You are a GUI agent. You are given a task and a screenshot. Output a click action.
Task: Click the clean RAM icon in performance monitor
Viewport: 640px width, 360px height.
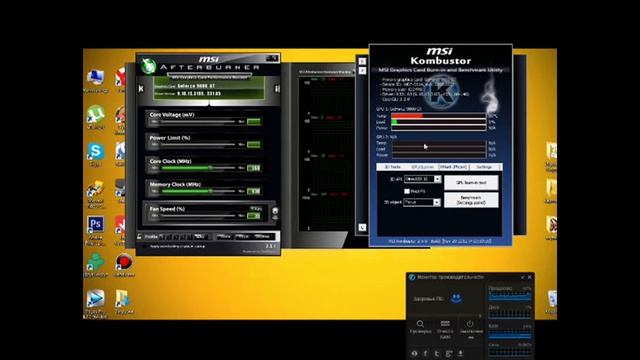point(445,324)
